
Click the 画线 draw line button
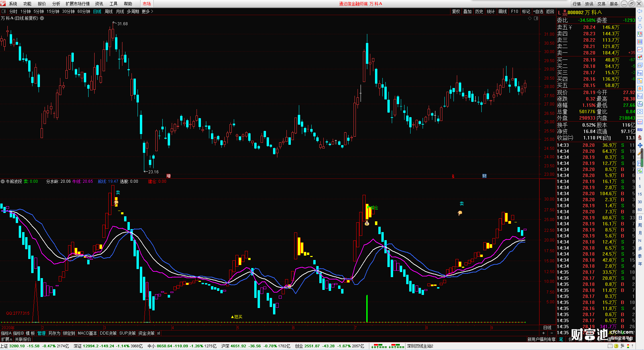(503, 11)
